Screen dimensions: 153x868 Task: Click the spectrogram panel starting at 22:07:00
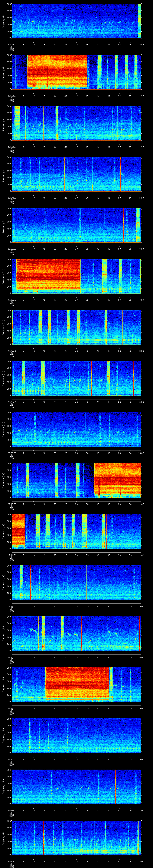pos(76,327)
